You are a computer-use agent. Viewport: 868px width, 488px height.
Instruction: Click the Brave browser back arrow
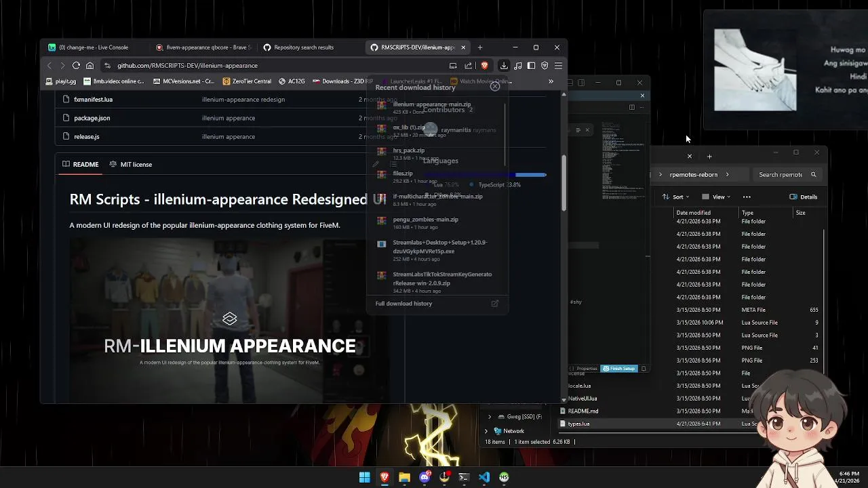click(49, 66)
